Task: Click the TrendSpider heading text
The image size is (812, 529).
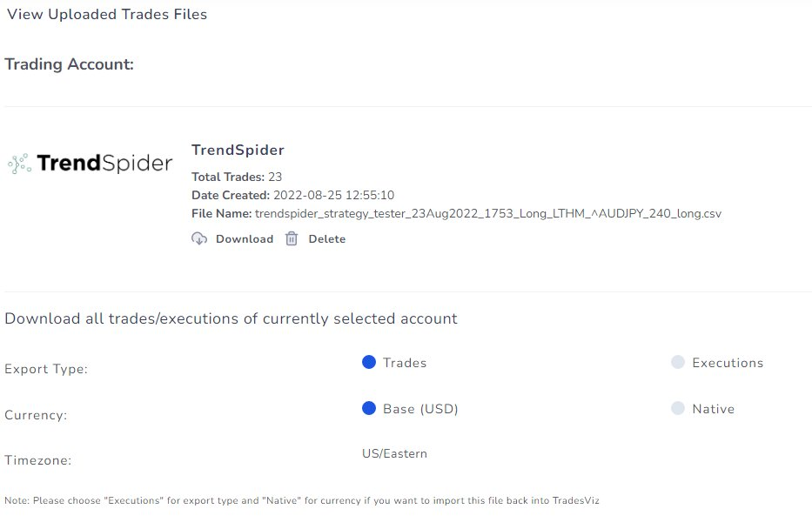Action: 238,151
